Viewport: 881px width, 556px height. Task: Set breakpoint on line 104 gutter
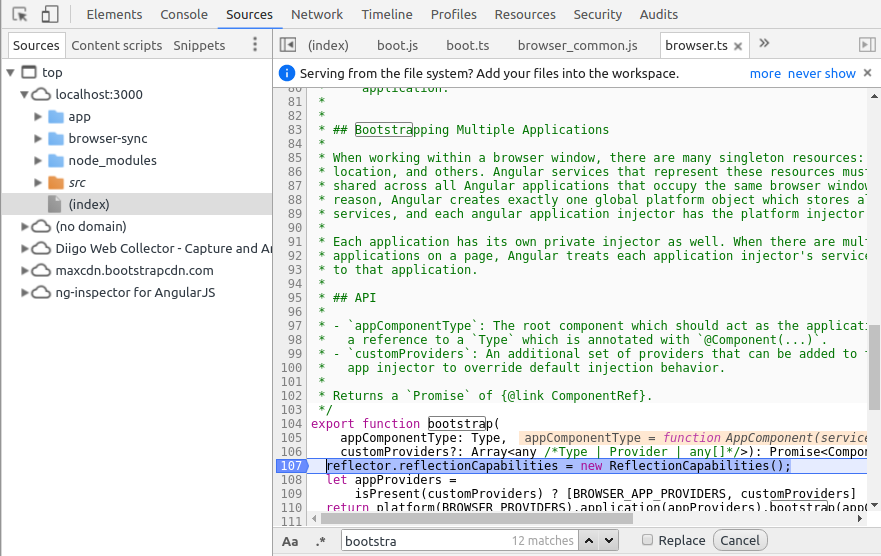pyautogui.click(x=292, y=423)
